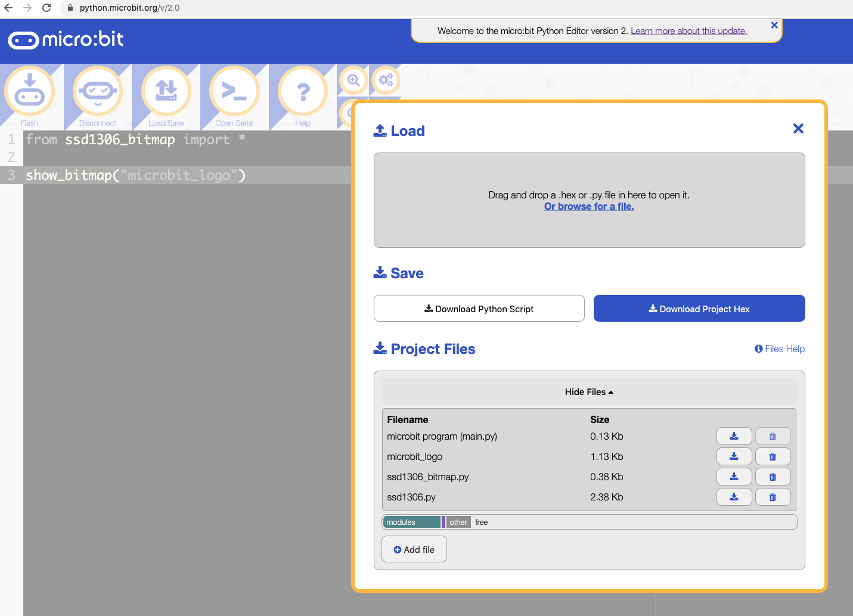Collapse the file list with Hide Files
The height and width of the screenshot is (616, 853).
589,392
